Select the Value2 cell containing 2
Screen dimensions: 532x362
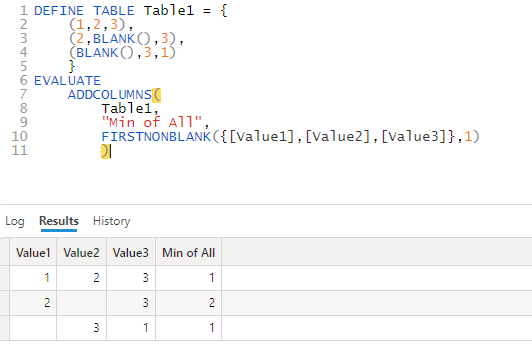pyautogui.click(x=81, y=278)
